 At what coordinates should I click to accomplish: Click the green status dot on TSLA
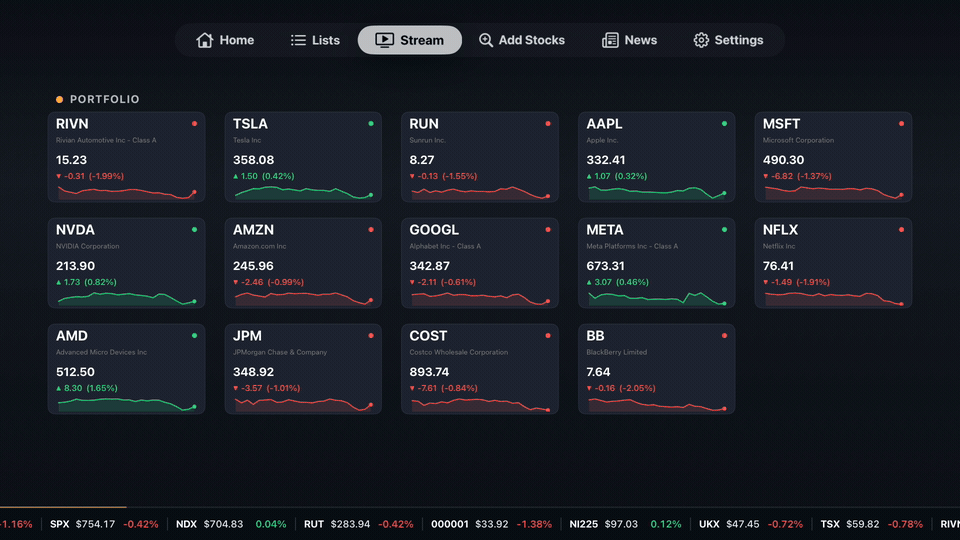pos(371,124)
